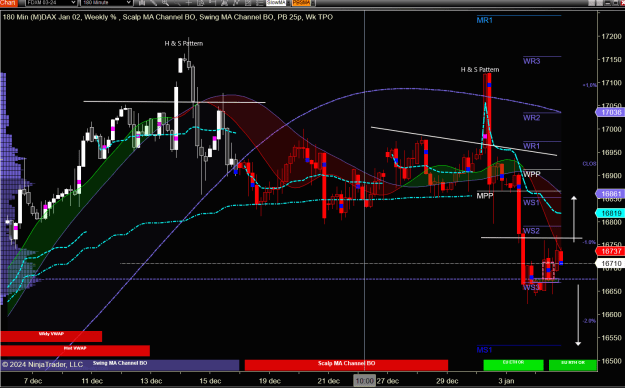625x388 pixels.
Task: Click the 10:00 time marker on axis
Action: click(364, 381)
